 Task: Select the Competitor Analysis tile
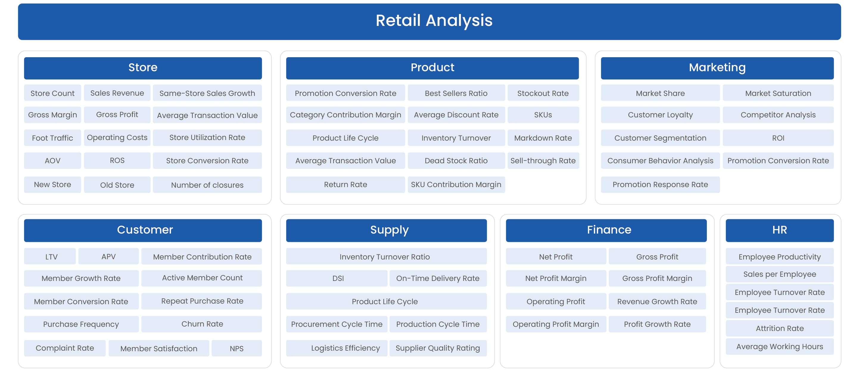(778, 115)
